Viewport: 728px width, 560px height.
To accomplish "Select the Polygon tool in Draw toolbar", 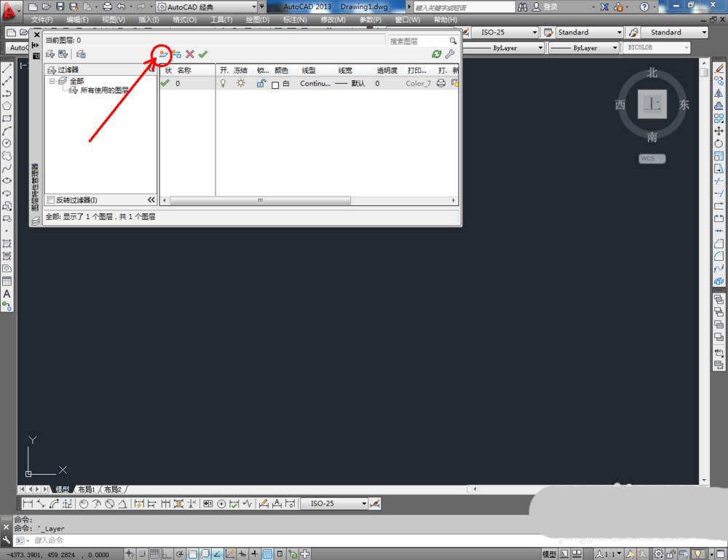I will pos(7,106).
